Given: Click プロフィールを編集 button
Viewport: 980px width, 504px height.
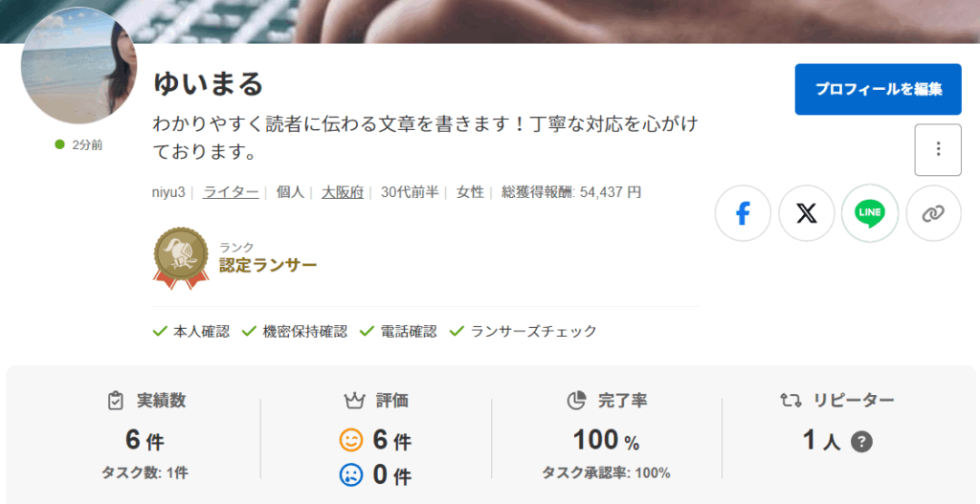Looking at the screenshot, I should (879, 89).
